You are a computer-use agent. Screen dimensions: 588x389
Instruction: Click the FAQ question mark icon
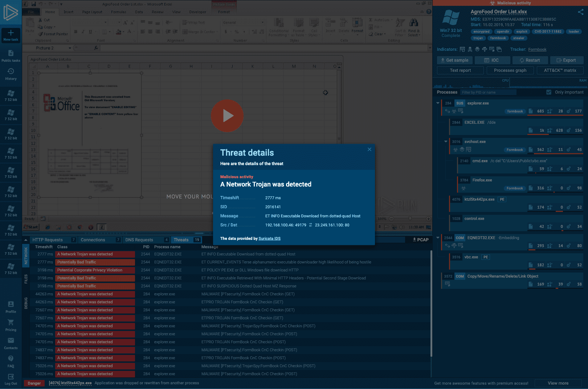coord(11,359)
